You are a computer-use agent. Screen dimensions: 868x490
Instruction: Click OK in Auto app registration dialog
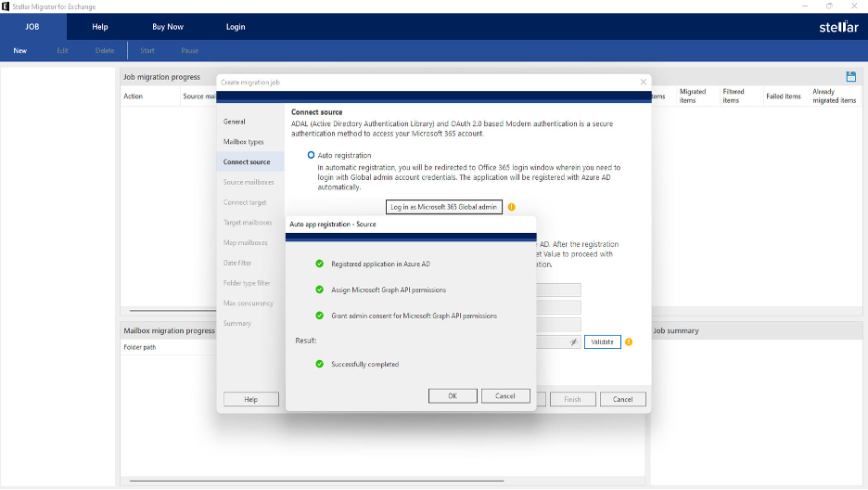[453, 396]
